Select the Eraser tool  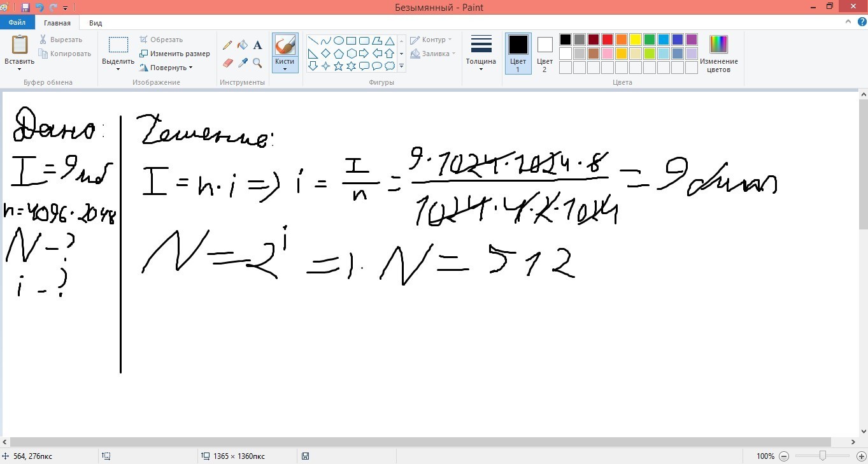tap(227, 62)
